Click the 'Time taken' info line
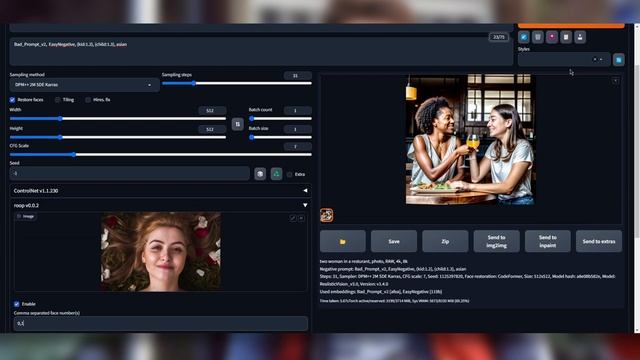Screen dimensions: 640x360 click(x=394, y=301)
